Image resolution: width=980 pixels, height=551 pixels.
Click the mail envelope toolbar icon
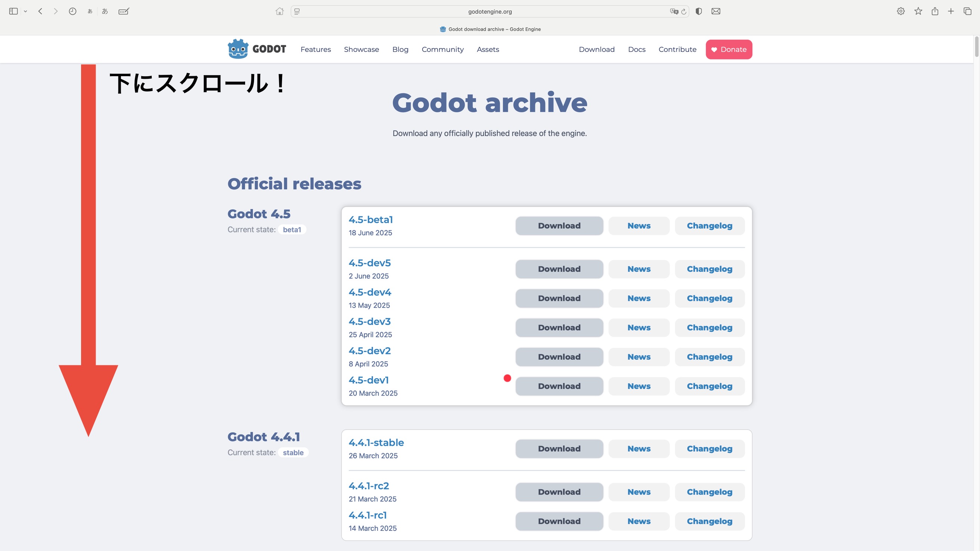coord(715,12)
